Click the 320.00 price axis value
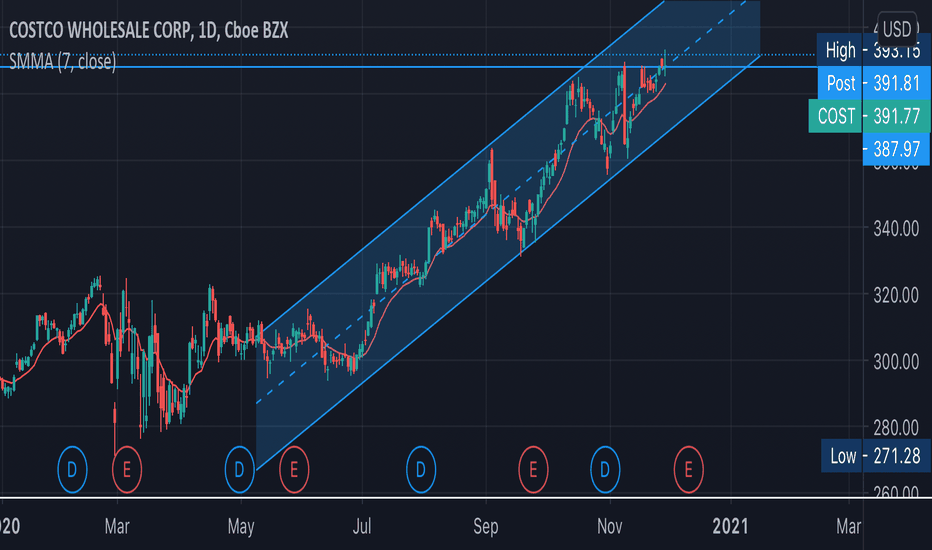This screenshot has width=932, height=550. (x=896, y=295)
